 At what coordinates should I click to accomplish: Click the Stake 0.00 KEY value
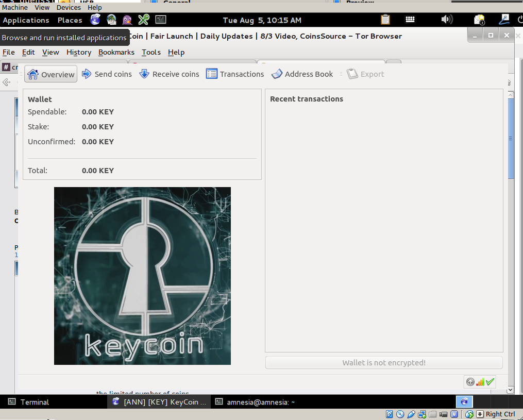point(98,127)
